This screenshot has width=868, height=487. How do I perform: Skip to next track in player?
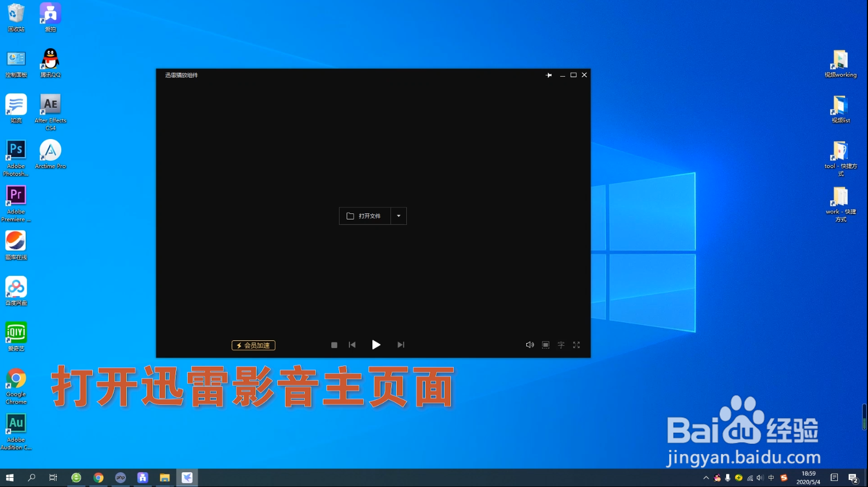(x=401, y=345)
